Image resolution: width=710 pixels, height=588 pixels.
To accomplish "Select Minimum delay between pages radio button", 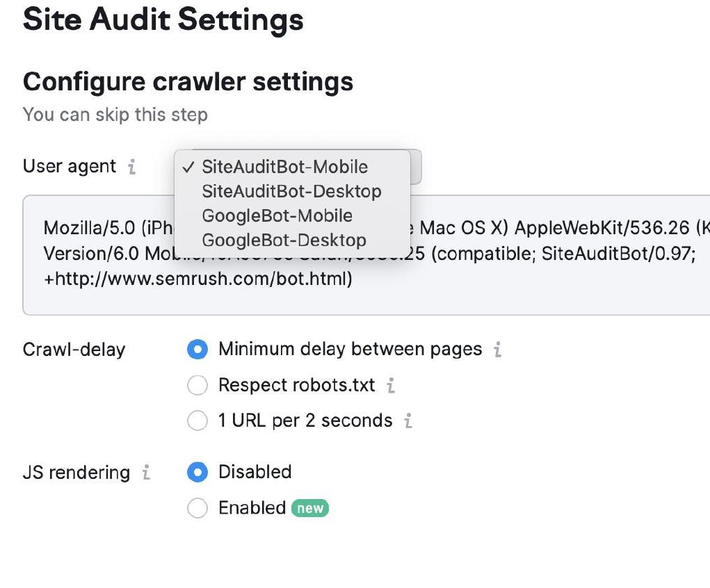I will pos(197,349).
